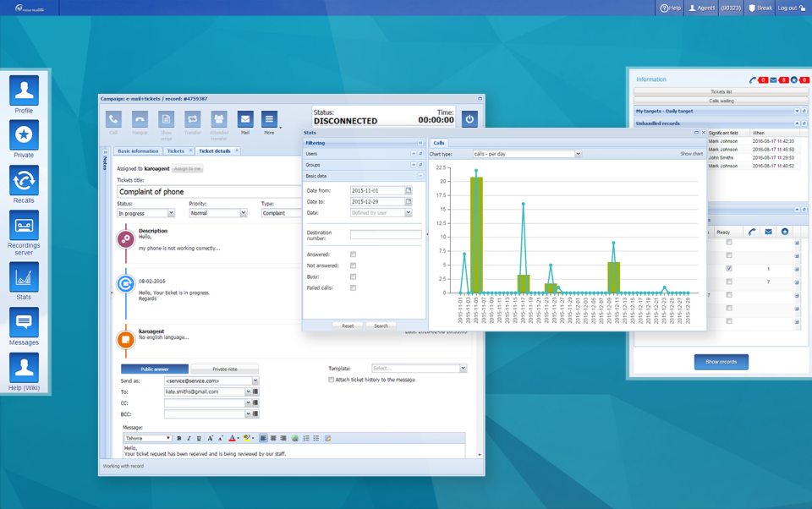Check the Answered filter checkbox
Screen dimensions: 812x509
353,254
